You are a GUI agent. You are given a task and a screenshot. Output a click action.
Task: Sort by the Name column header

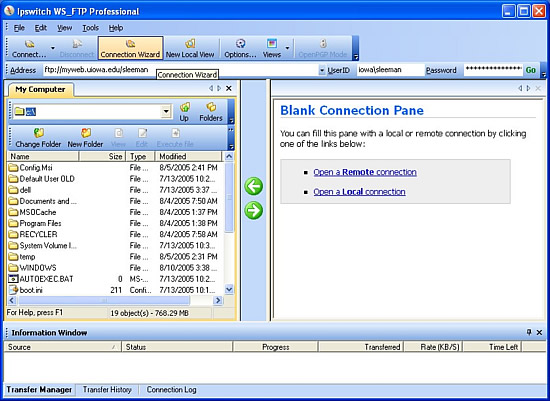(43, 156)
